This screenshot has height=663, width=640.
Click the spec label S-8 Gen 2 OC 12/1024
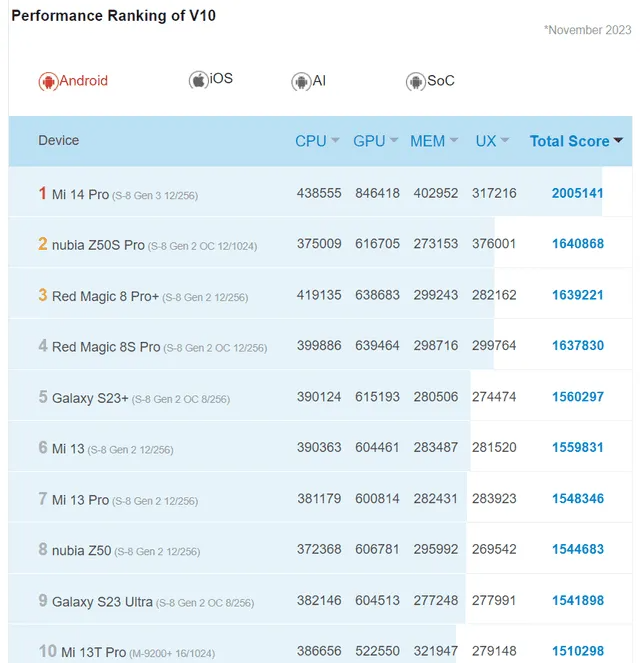(x=202, y=246)
